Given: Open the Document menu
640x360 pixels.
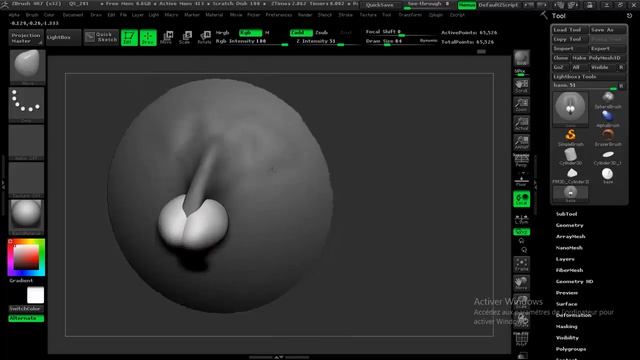Looking at the screenshot, I should pyautogui.click(x=73, y=15).
